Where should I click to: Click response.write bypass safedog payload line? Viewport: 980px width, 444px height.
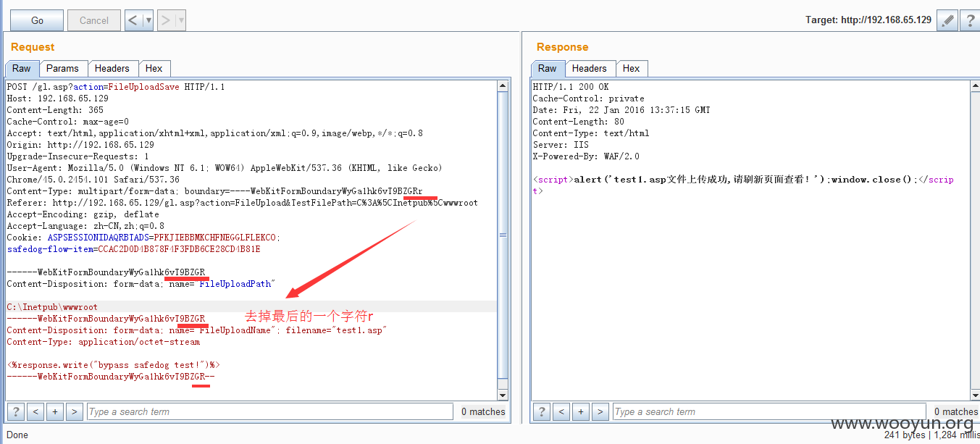pos(113,365)
